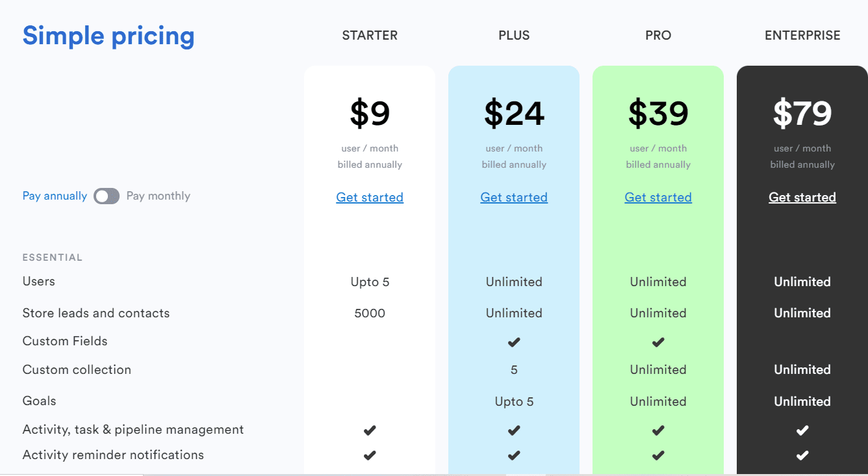Screen dimensions: 868x476
Task: Click Get started under the Enterprise plan
Action: tap(802, 197)
